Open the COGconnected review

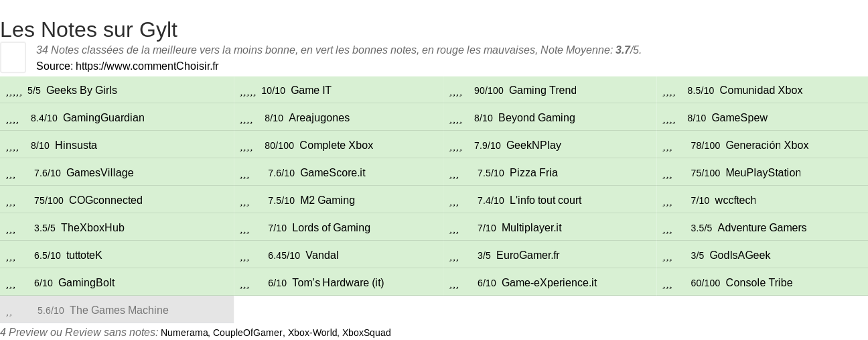pos(106,200)
